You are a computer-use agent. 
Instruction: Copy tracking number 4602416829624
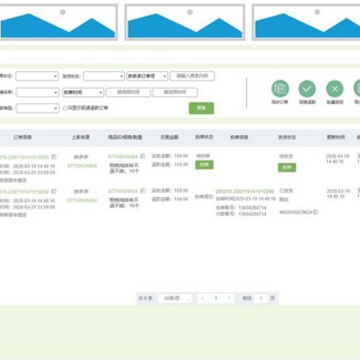click(x=315, y=212)
